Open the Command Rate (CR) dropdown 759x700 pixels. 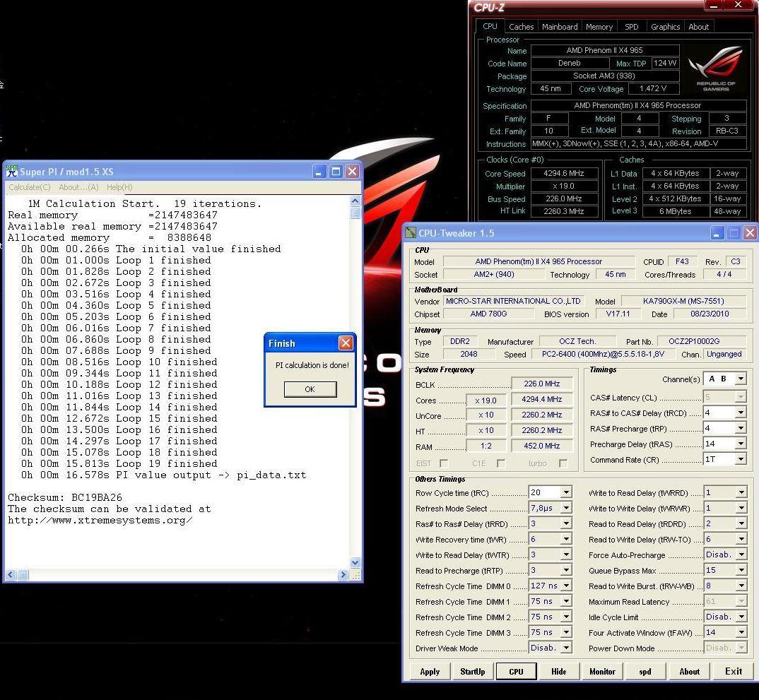tap(741, 459)
